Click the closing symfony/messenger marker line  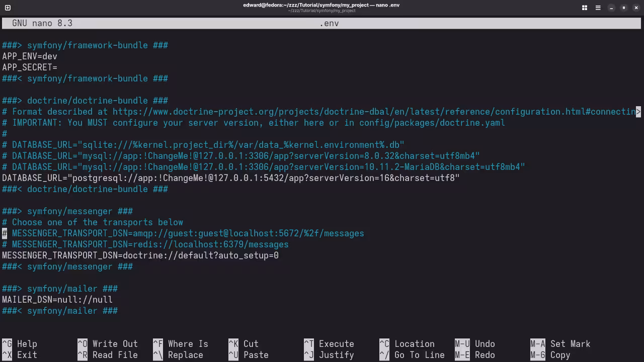[x=67, y=266]
